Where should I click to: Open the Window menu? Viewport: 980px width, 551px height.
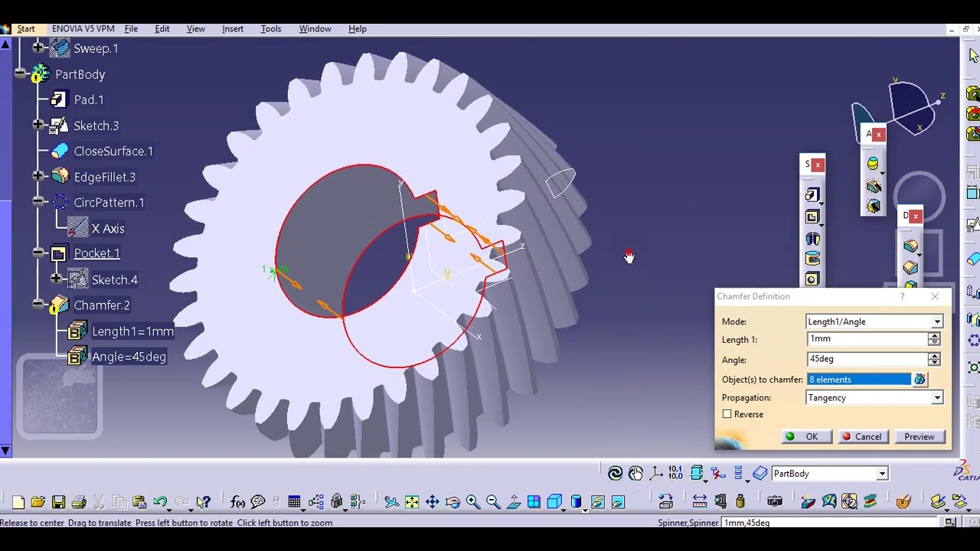[x=315, y=29]
